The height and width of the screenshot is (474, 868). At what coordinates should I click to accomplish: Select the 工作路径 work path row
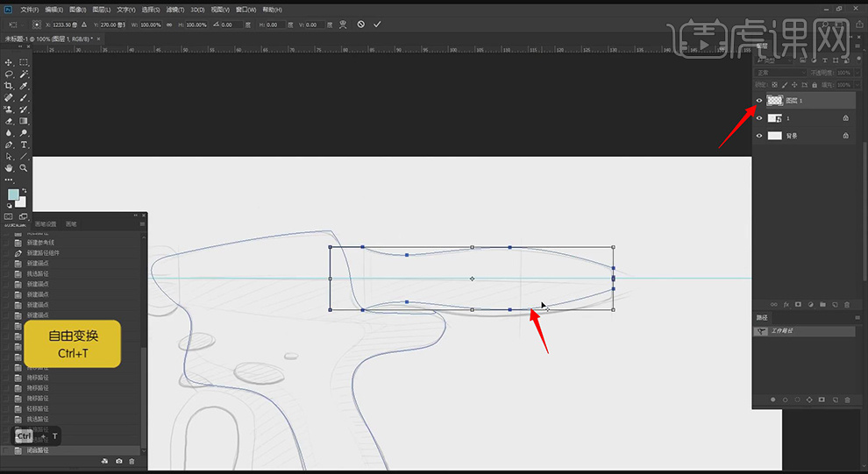[x=804, y=331]
